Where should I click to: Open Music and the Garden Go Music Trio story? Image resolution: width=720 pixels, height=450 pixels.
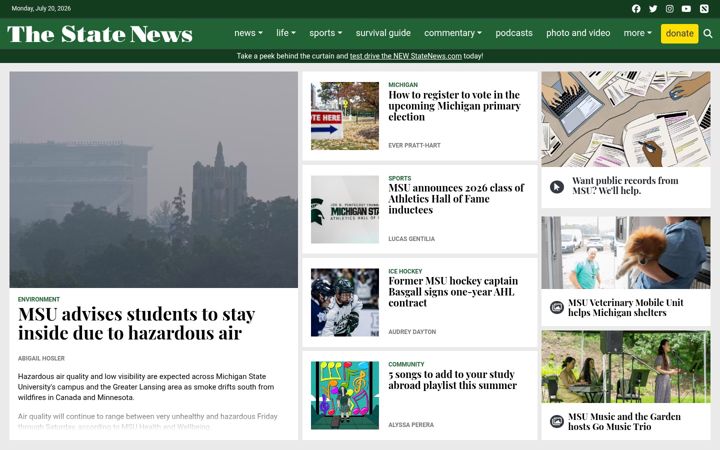pos(624,422)
